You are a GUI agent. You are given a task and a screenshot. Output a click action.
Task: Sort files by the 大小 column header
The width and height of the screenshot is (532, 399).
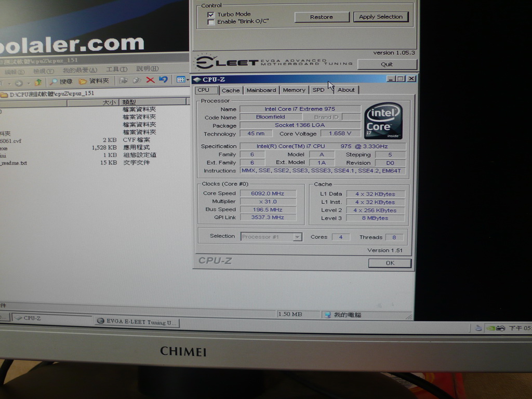coord(93,102)
